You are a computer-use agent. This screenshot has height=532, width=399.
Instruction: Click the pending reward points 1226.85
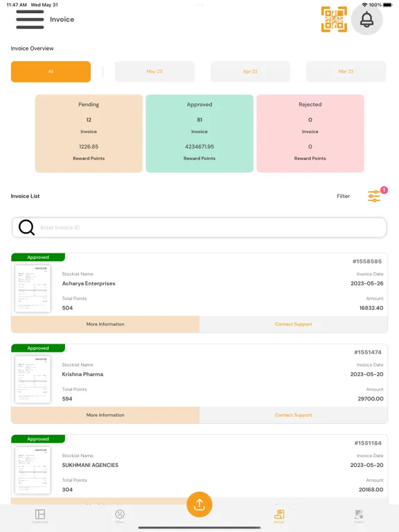coord(89,147)
